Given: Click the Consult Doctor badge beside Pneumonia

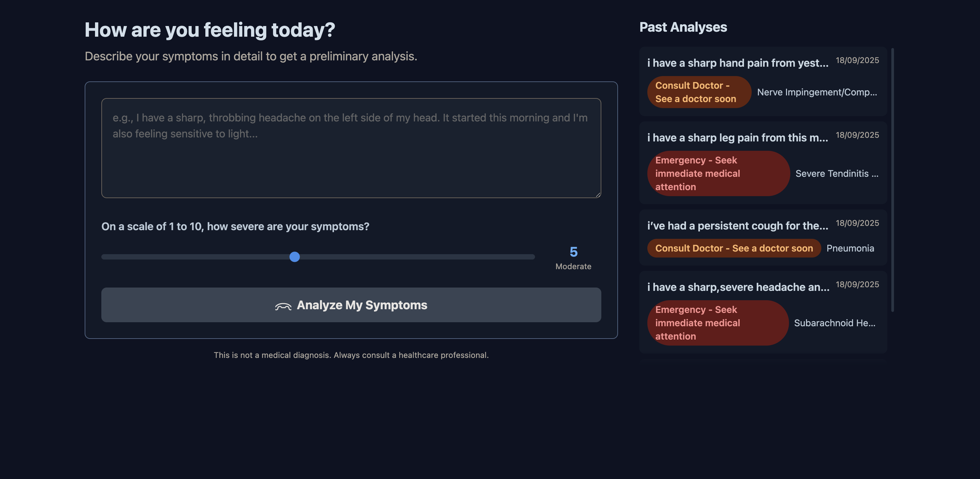Looking at the screenshot, I should click(x=733, y=248).
